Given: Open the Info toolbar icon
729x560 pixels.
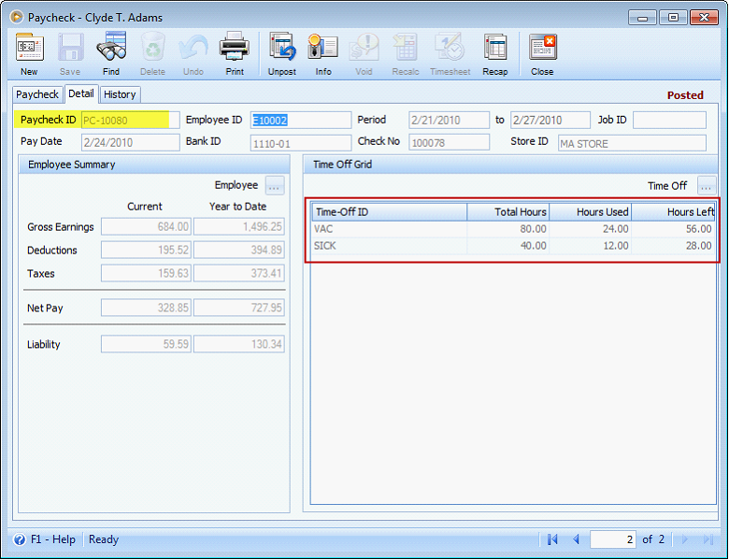Looking at the screenshot, I should (x=323, y=53).
